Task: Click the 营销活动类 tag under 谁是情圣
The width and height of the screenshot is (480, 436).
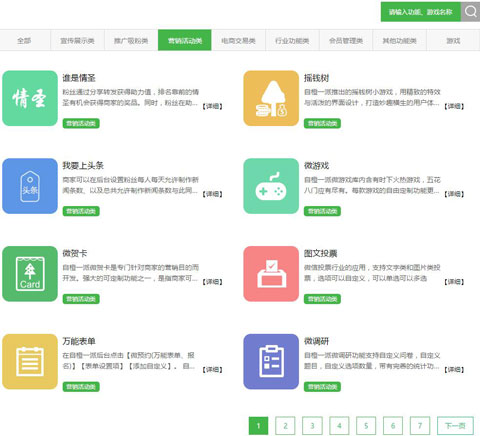Action: click(x=81, y=123)
